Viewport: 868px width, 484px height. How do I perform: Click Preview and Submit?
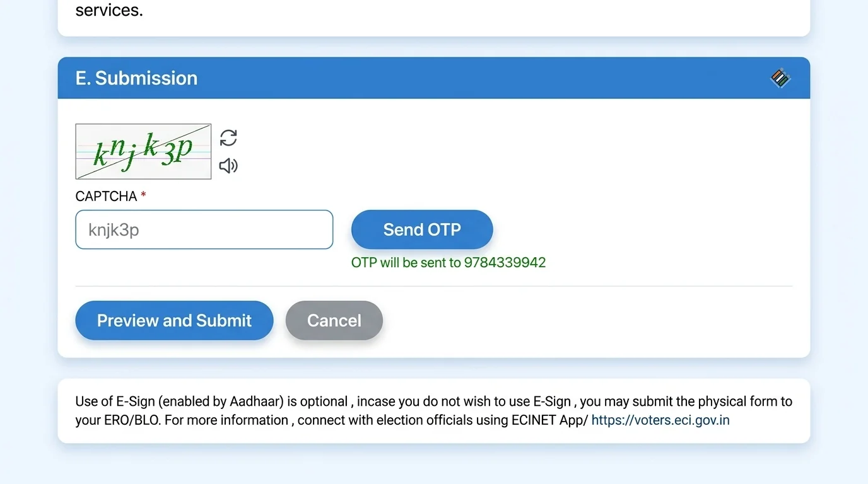coord(174,320)
